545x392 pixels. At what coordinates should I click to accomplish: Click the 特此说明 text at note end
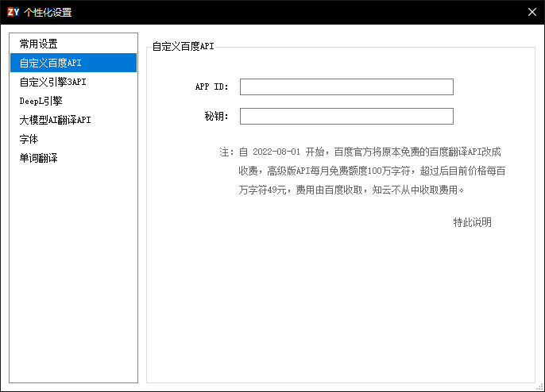pos(472,222)
